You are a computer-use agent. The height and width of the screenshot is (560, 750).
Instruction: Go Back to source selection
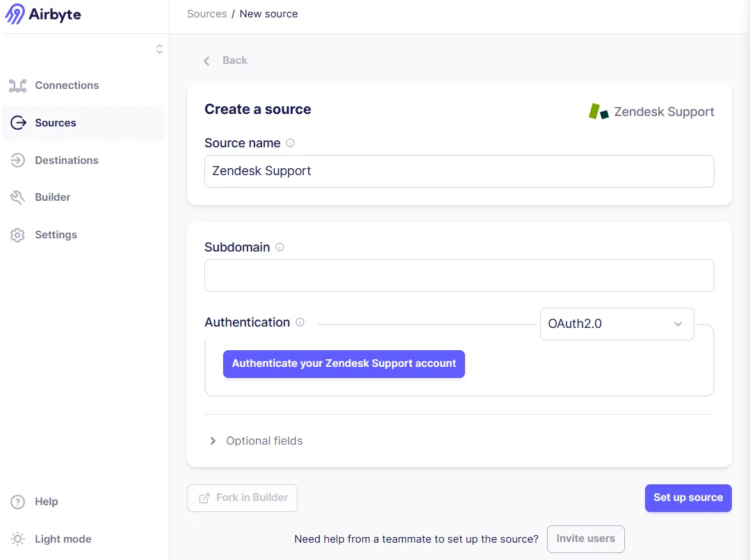click(235, 60)
